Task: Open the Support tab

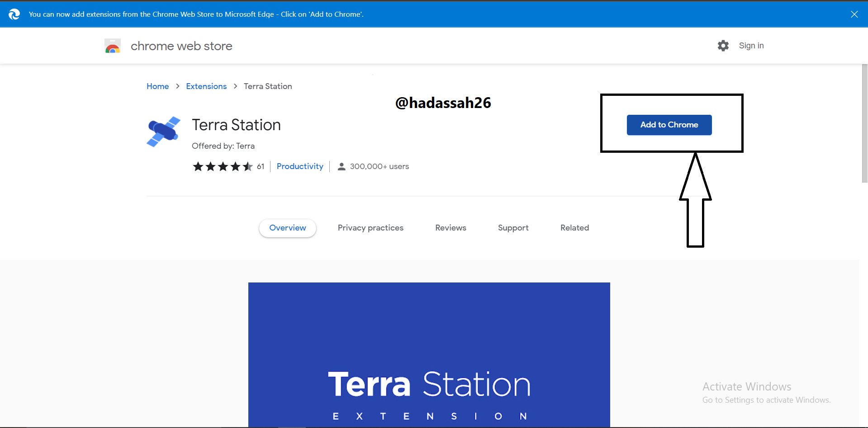Action: tap(513, 228)
